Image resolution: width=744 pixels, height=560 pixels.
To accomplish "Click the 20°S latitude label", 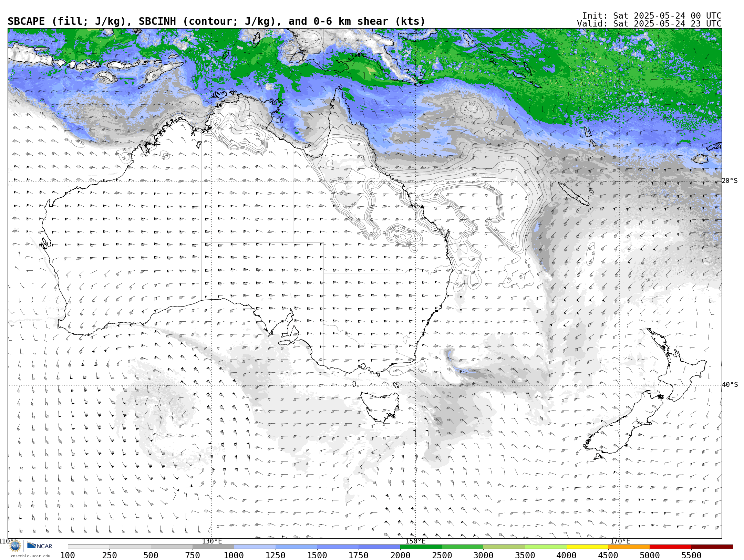I will [x=730, y=181].
